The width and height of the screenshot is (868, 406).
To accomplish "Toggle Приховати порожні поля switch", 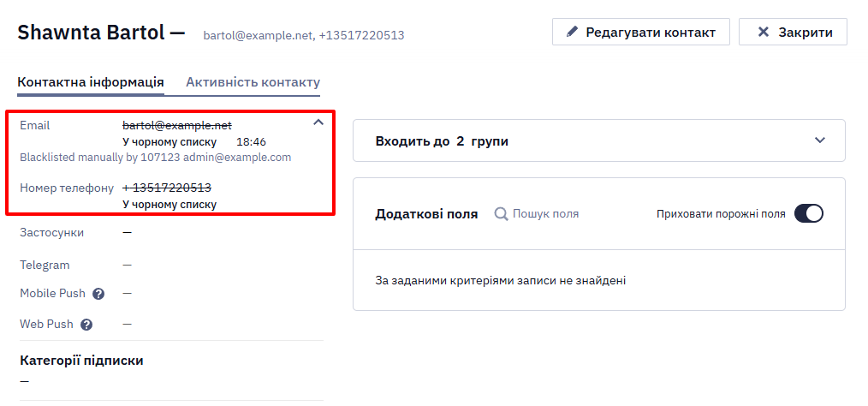I will (x=809, y=214).
